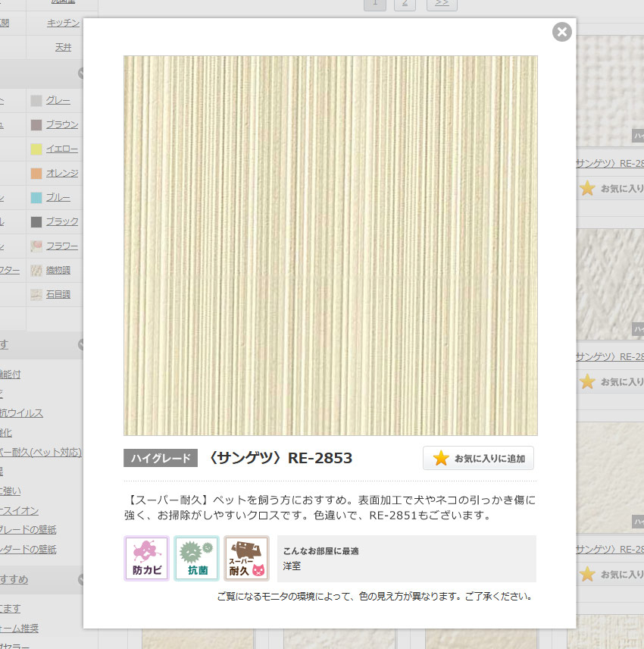Select the イエロー color filter link

click(62, 149)
